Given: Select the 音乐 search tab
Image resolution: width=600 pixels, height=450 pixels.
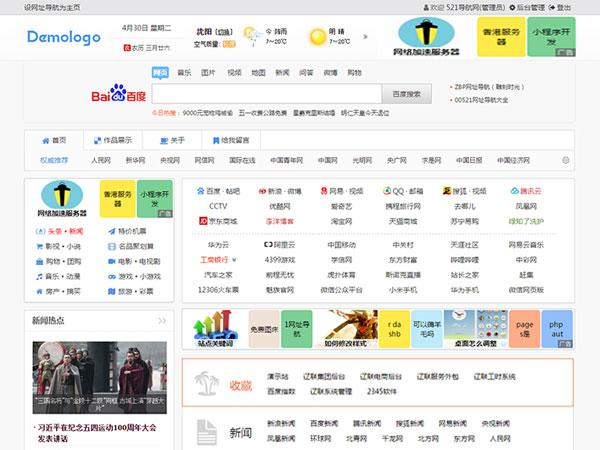Looking at the screenshot, I should click(184, 73).
